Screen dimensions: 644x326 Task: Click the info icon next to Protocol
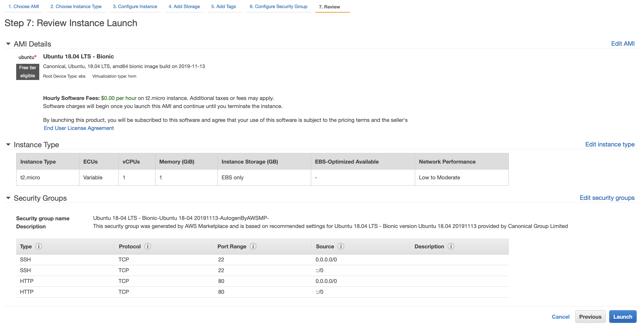pyautogui.click(x=147, y=246)
